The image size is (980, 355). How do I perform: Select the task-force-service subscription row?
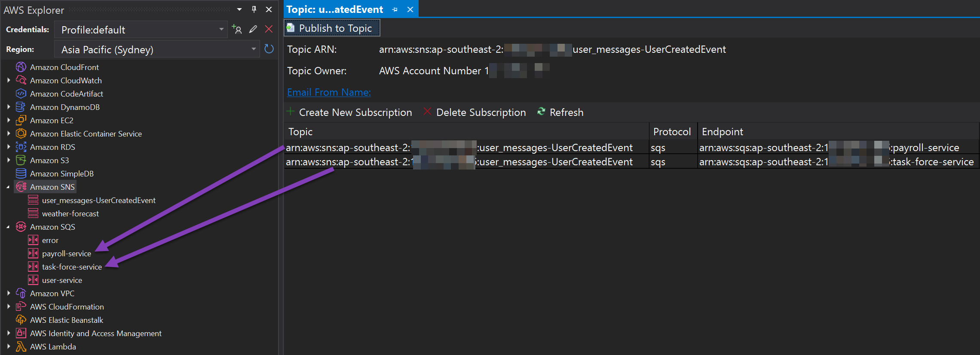click(631, 162)
